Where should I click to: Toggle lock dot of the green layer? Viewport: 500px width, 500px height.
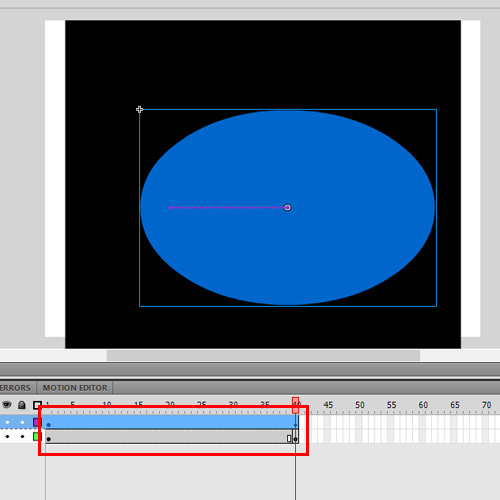(22, 436)
